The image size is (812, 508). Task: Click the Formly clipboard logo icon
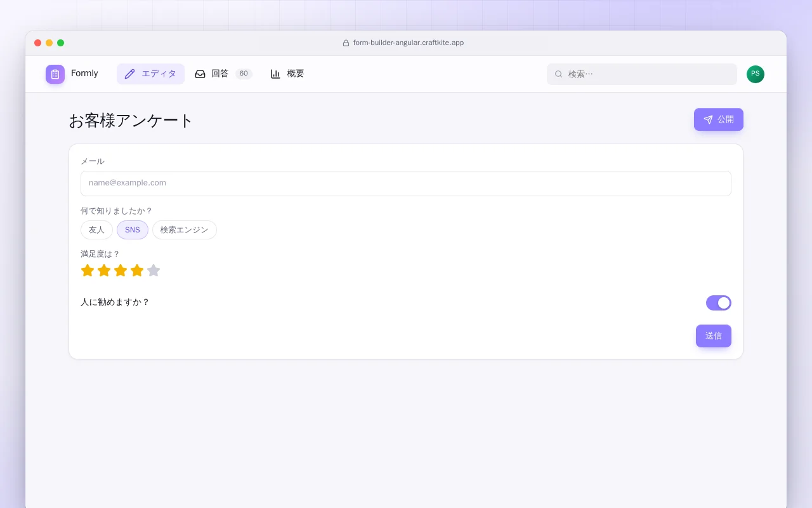55,74
